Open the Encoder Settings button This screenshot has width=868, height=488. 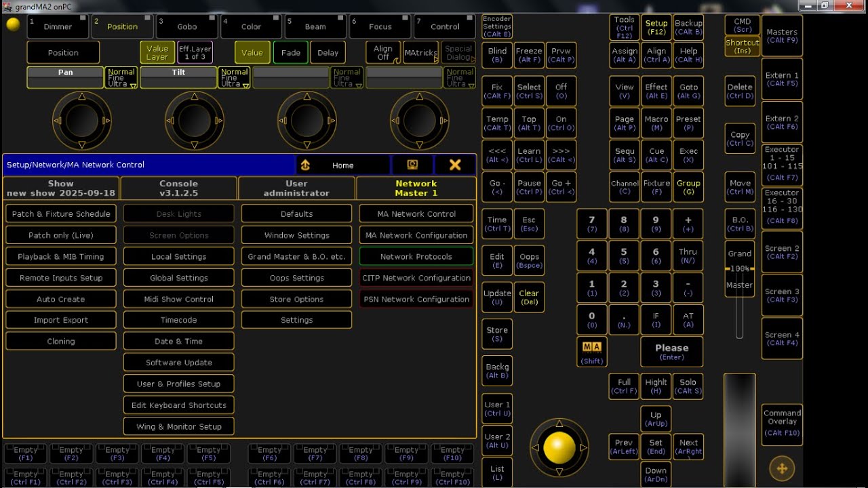pos(497,26)
